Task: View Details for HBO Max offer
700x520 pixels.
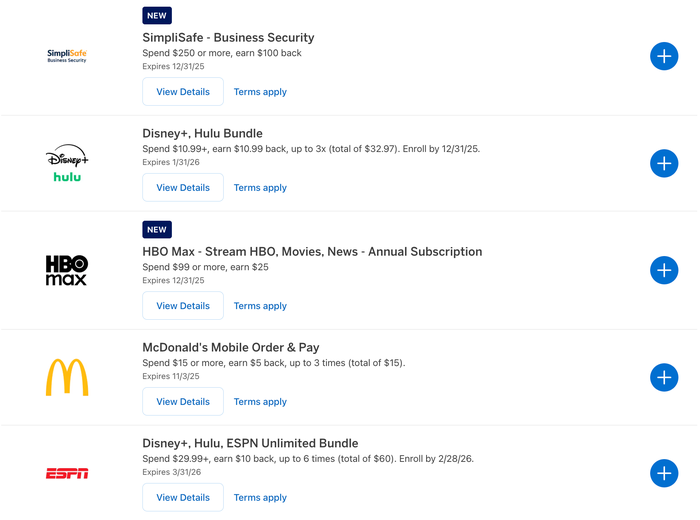Action: 183,306
